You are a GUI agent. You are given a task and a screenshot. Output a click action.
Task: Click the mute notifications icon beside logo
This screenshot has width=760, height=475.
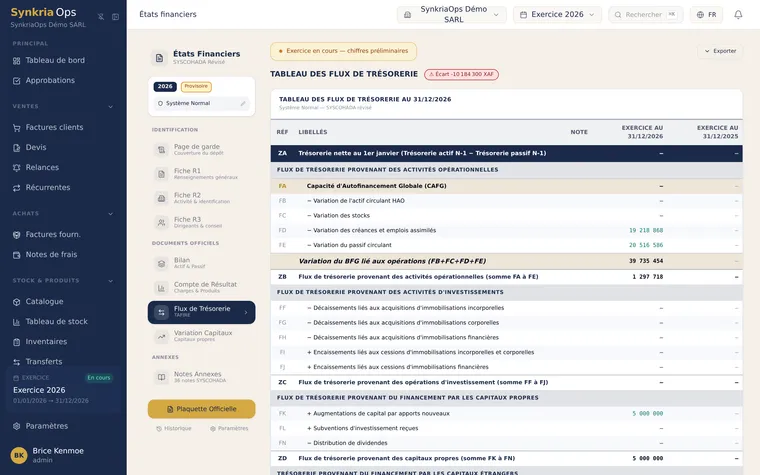101,16
